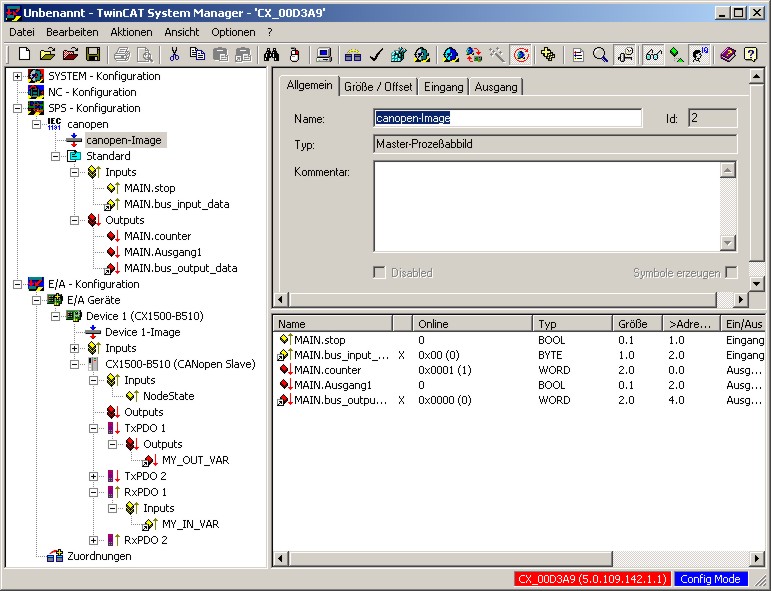
Task: Click the Choose target system computer icon
Action: tap(324, 54)
